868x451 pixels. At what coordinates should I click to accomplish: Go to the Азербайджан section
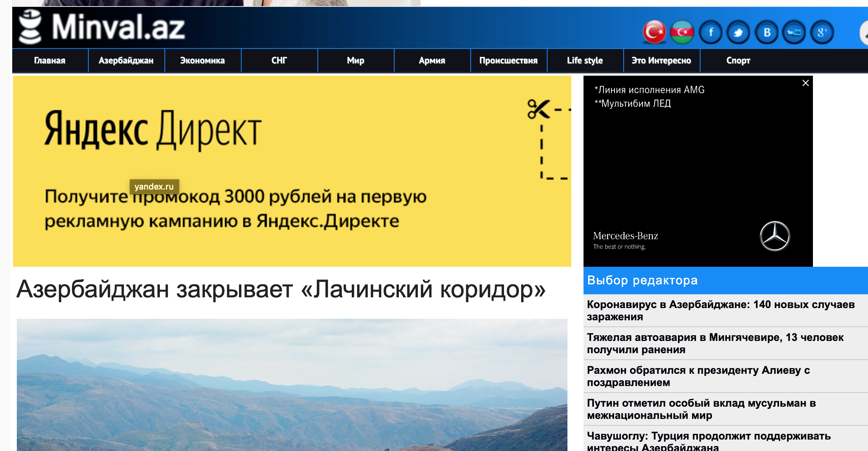point(126,60)
